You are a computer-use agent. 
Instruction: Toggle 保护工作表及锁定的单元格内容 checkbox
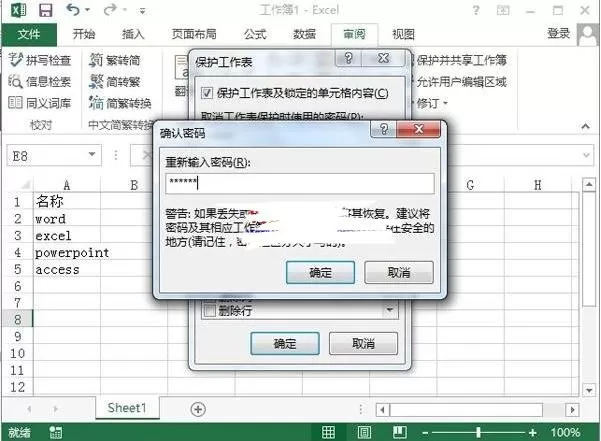point(207,93)
